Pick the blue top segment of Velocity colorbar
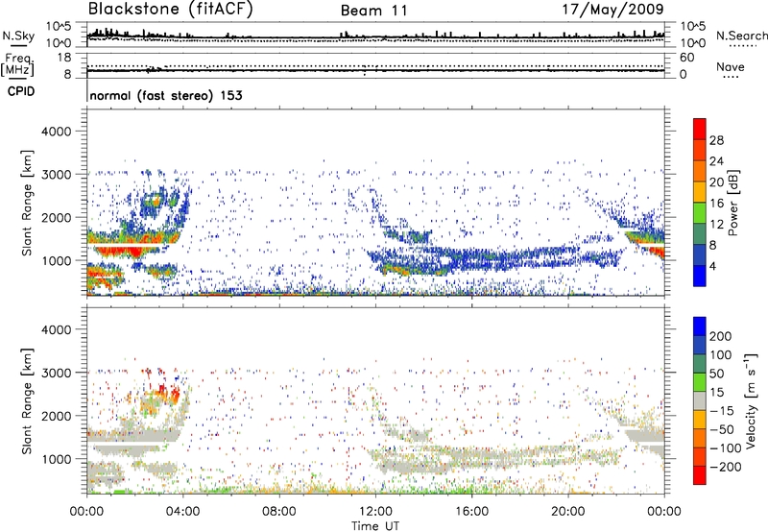This screenshot has width=768, height=532. point(700,326)
